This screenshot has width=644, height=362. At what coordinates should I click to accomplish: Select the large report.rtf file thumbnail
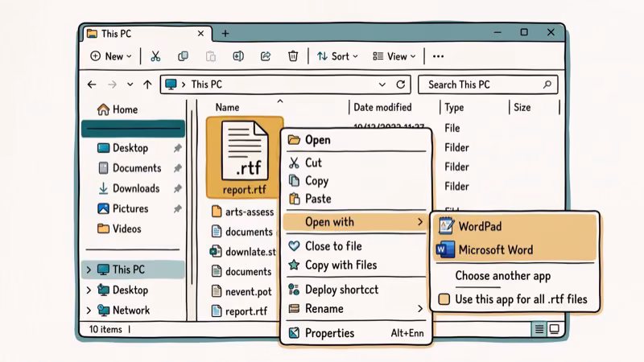click(x=245, y=158)
